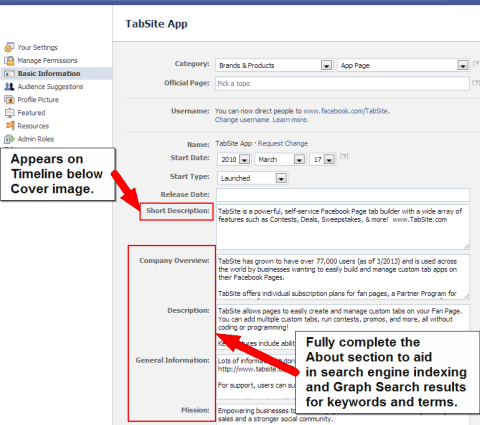480x425 pixels.
Task: Open the start day 17 dropdown
Action: tap(322, 159)
